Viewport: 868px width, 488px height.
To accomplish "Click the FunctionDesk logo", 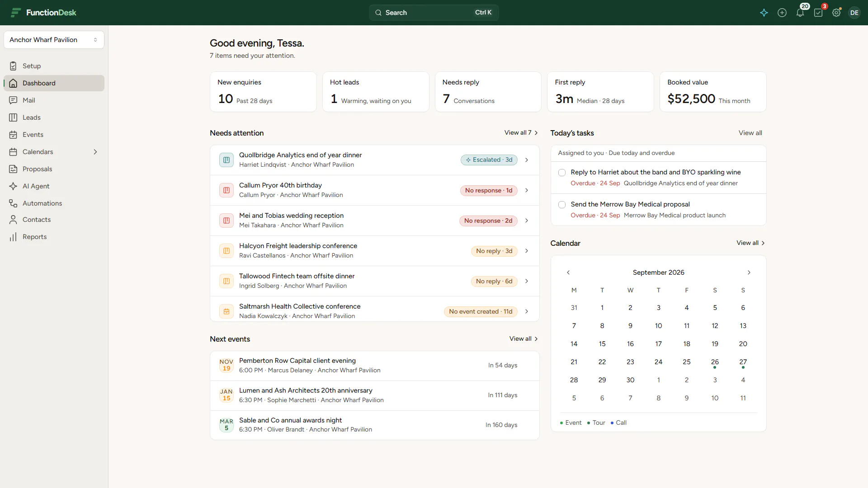I will (44, 13).
